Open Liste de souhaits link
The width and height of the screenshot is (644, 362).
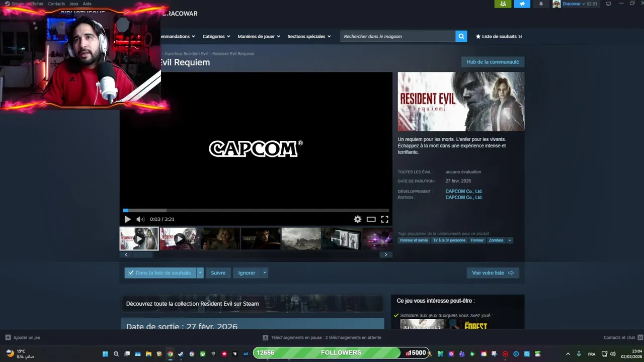499,36
